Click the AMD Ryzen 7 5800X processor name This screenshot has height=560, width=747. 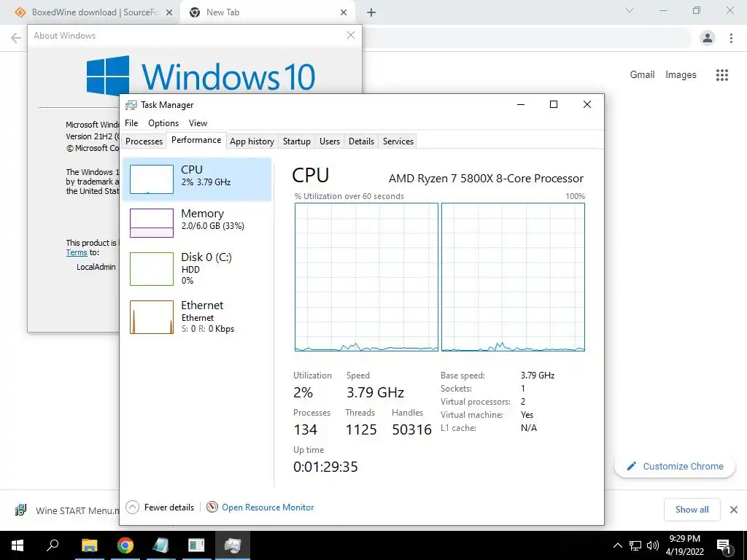(x=486, y=179)
